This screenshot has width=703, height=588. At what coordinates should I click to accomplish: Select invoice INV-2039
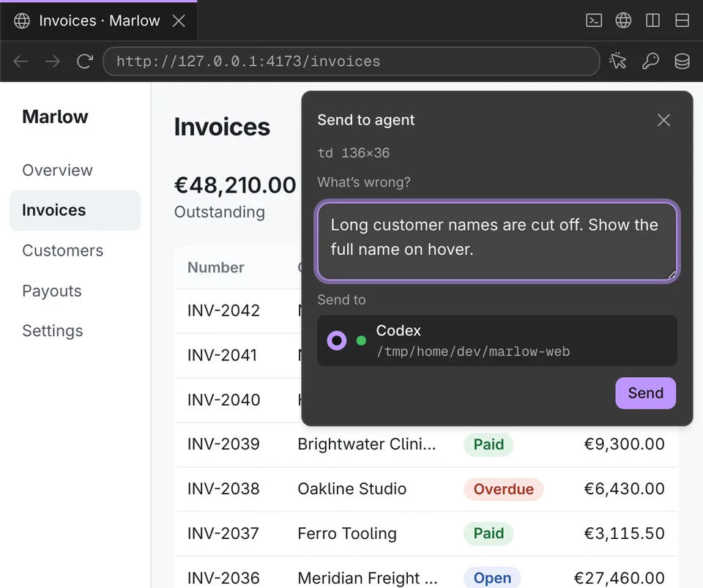tap(223, 444)
